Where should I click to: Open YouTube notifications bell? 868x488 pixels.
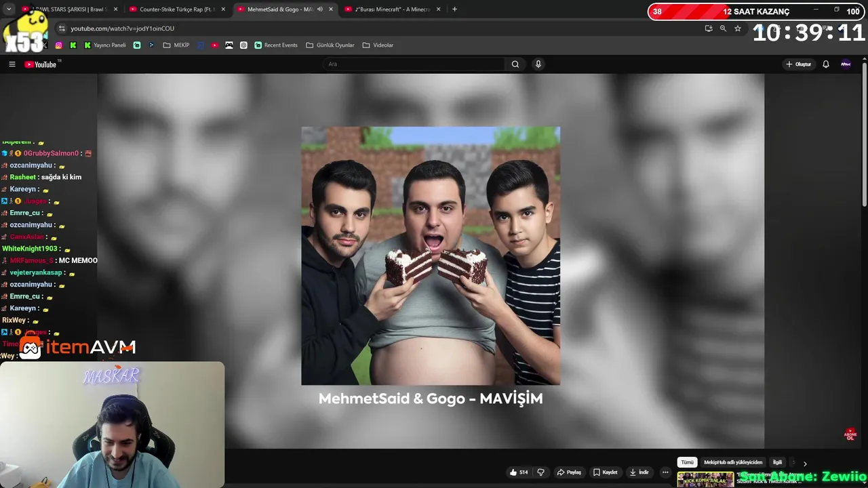coord(826,64)
